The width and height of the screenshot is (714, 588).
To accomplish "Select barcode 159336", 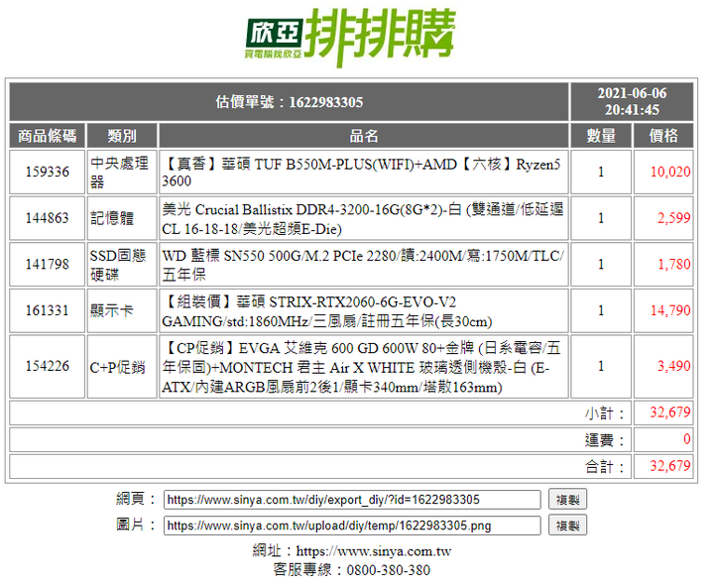I will 48,173.
